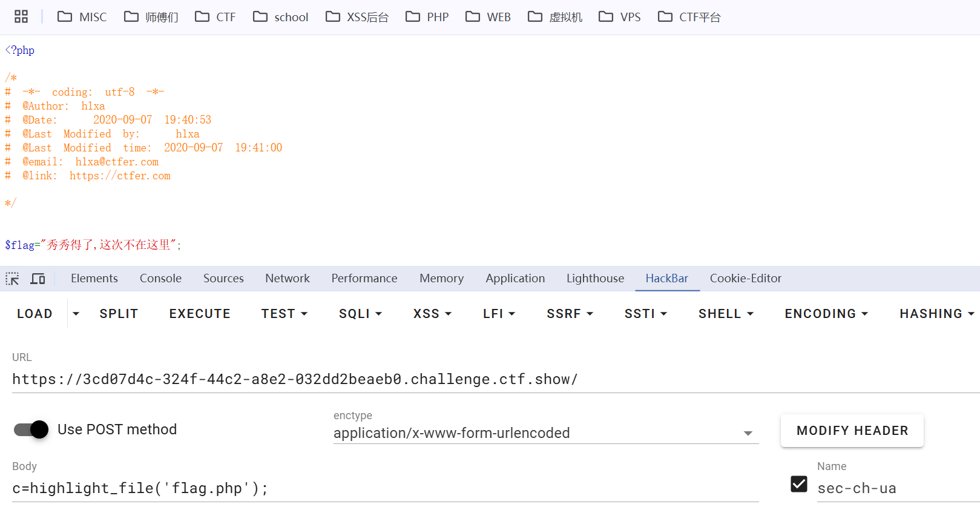Open the browser apps grid icon
The image size is (980, 507).
(x=21, y=16)
